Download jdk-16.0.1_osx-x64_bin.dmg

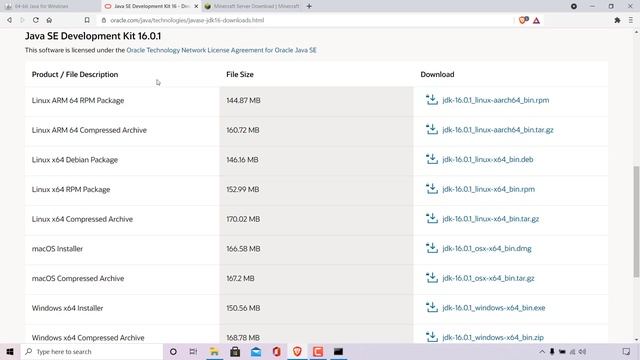[487, 249]
